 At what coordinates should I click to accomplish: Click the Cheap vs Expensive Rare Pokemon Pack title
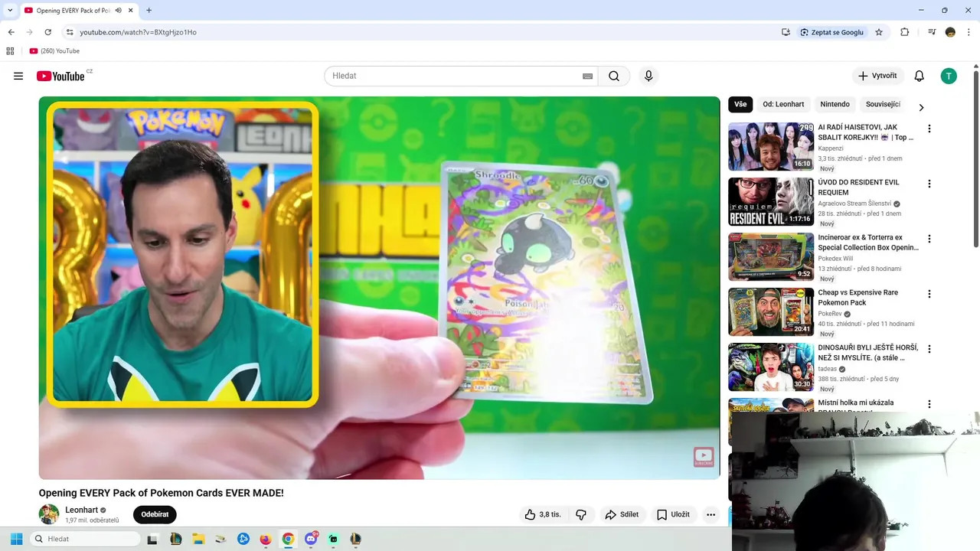tap(857, 298)
